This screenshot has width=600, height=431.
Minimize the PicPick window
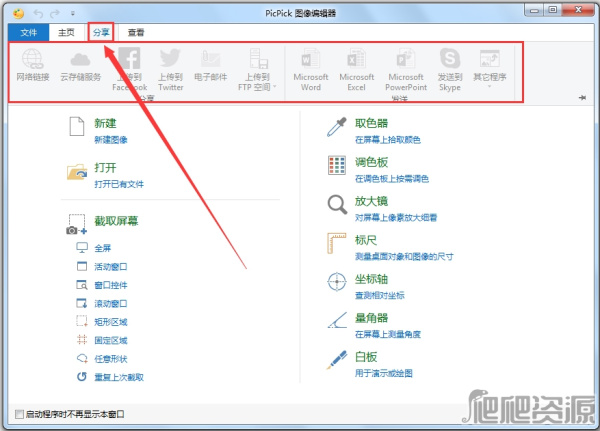535,10
